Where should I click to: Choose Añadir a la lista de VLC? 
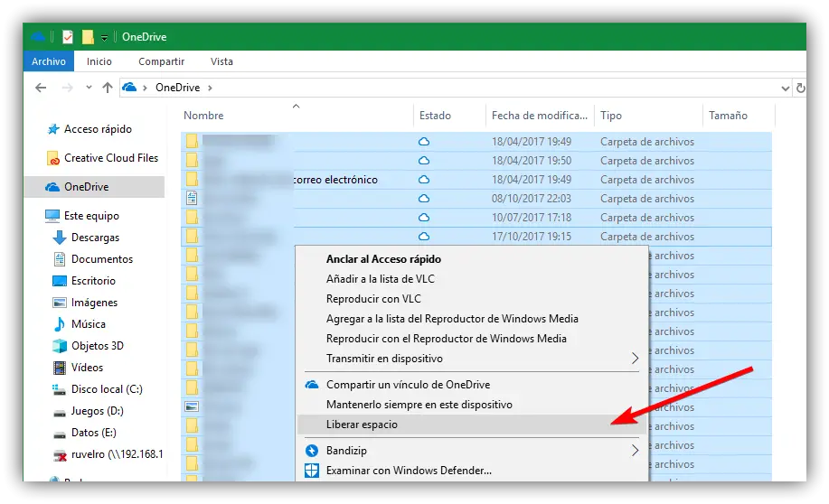pos(472,279)
